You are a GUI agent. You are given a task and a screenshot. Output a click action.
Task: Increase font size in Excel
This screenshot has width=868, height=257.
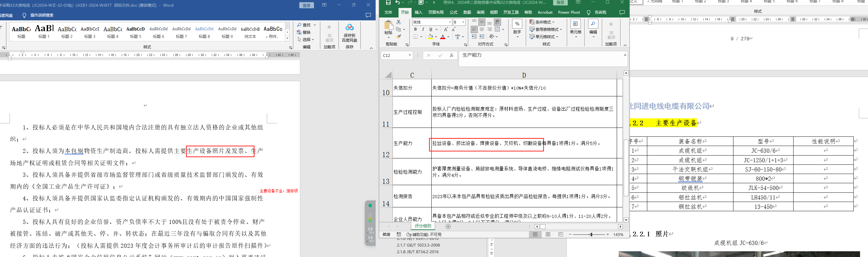[x=446, y=30]
